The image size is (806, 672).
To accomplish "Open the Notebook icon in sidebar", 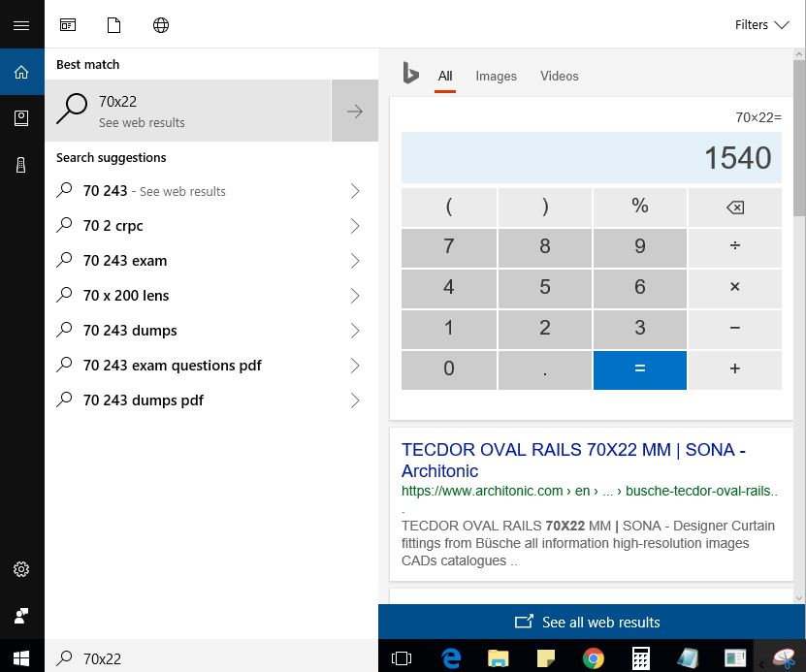I will tap(21, 118).
